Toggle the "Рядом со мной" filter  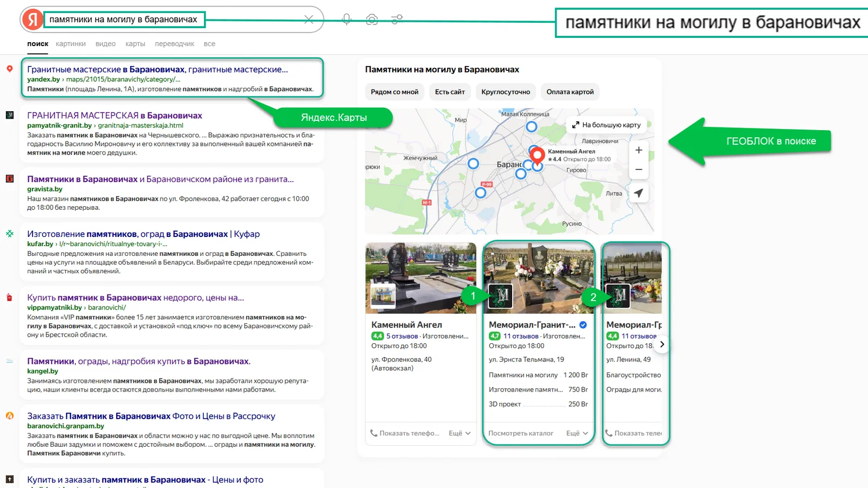click(x=394, y=92)
